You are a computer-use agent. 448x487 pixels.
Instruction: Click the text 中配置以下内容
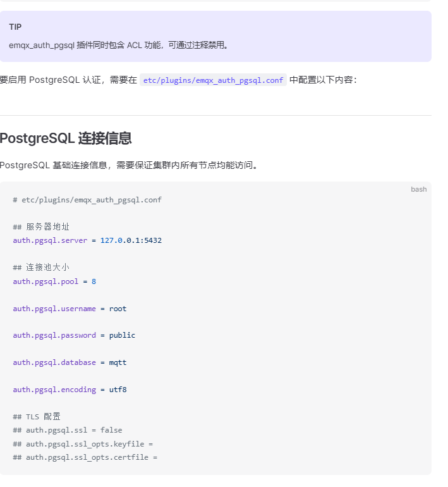[323, 80]
